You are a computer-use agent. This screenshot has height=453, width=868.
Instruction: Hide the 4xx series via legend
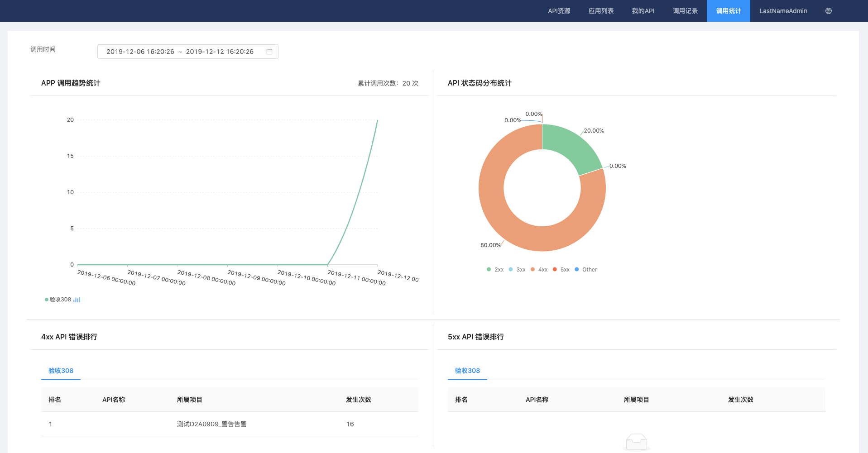point(539,270)
